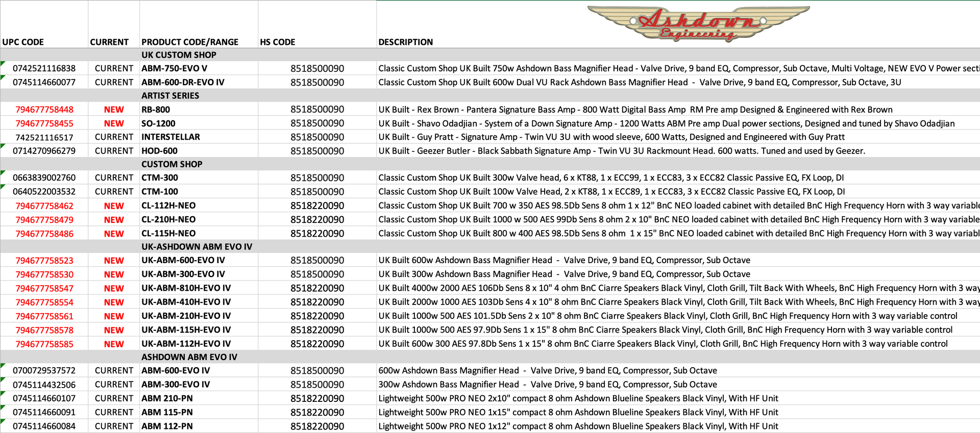Select UPC cell 0745114660084

(x=44, y=426)
